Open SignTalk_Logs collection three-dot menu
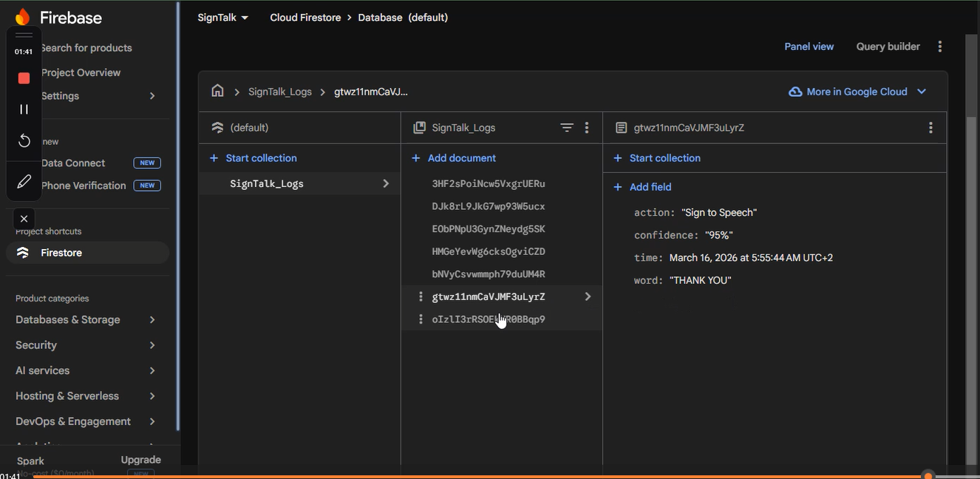The image size is (980, 479). [x=587, y=128]
